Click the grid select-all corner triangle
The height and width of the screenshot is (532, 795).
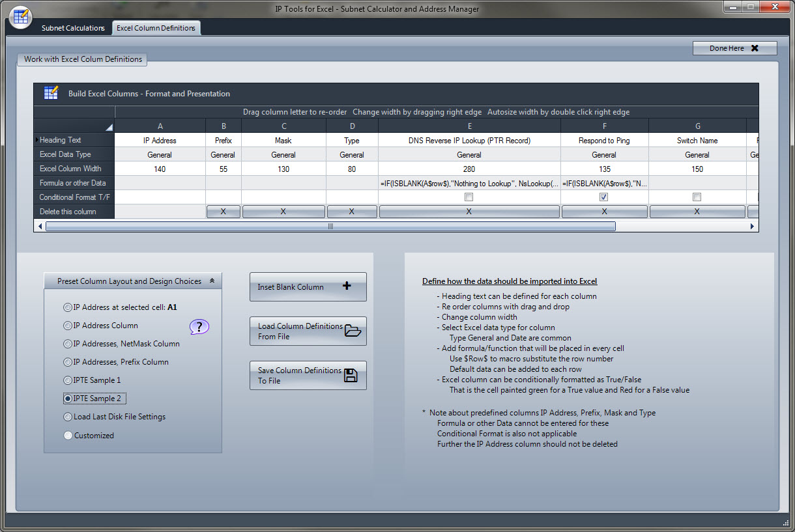point(109,127)
